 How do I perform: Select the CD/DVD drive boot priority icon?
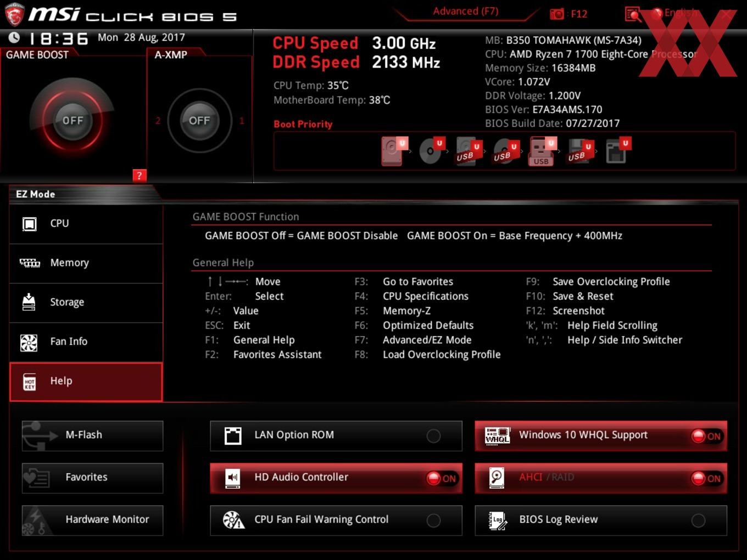tap(431, 151)
